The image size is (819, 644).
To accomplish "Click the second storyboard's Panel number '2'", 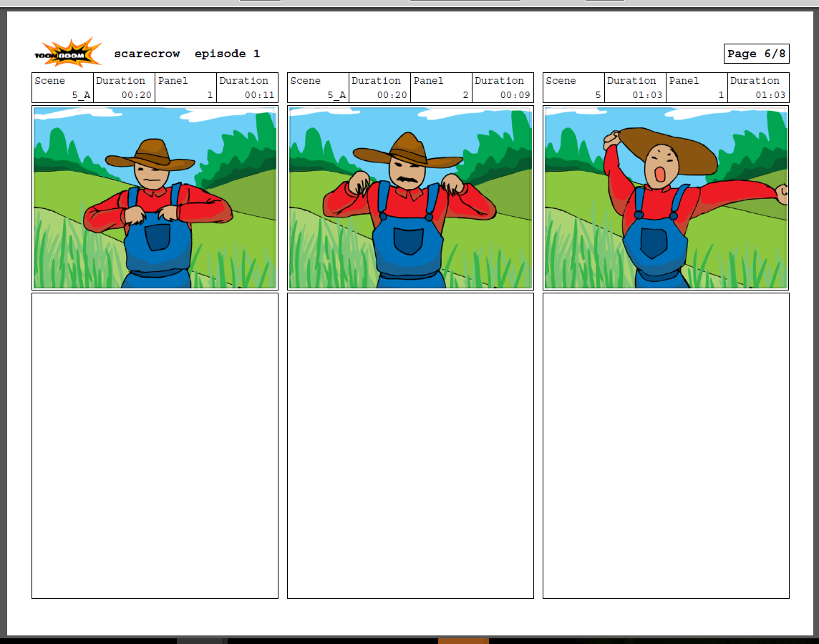I will coord(465,95).
